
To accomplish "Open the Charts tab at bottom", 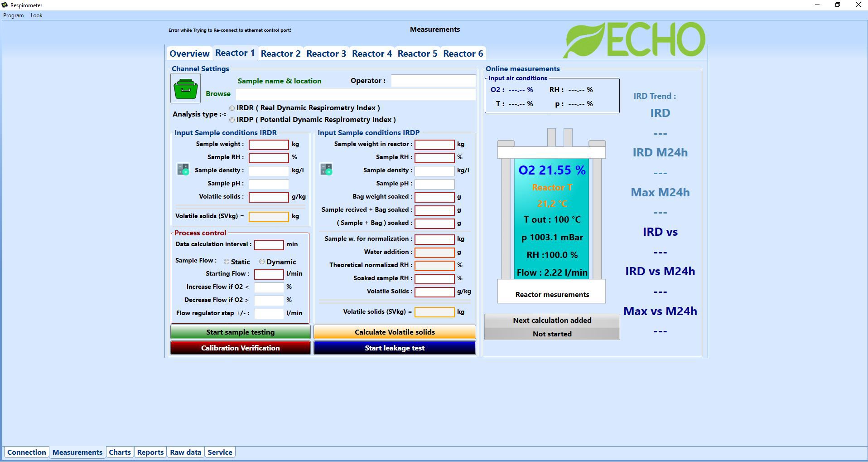I will pos(120,452).
